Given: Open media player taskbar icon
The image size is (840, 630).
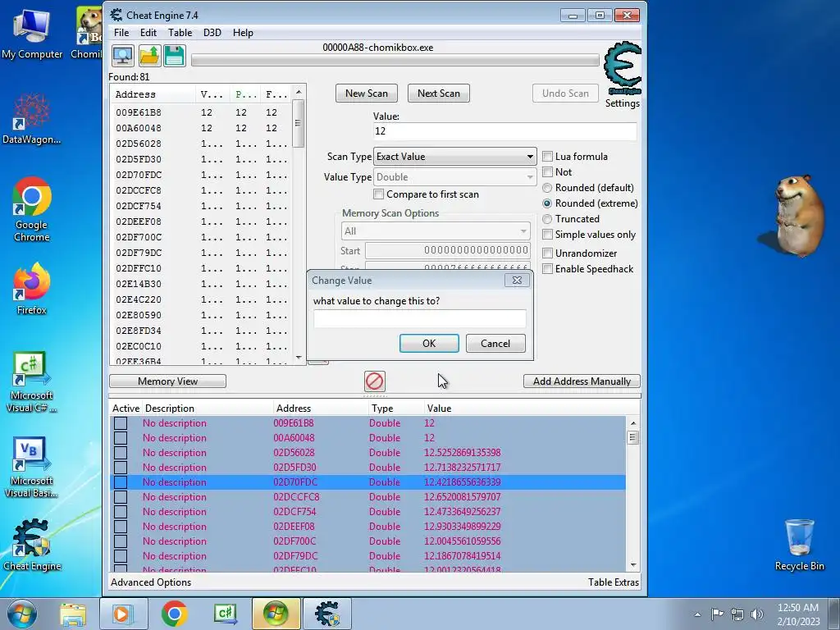Looking at the screenshot, I should click(x=124, y=614).
